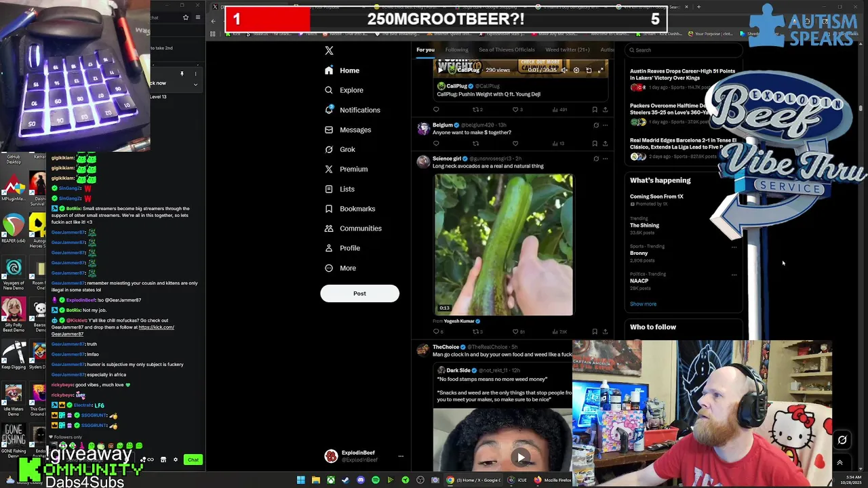Click Show more under What's happening

point(643,304)
